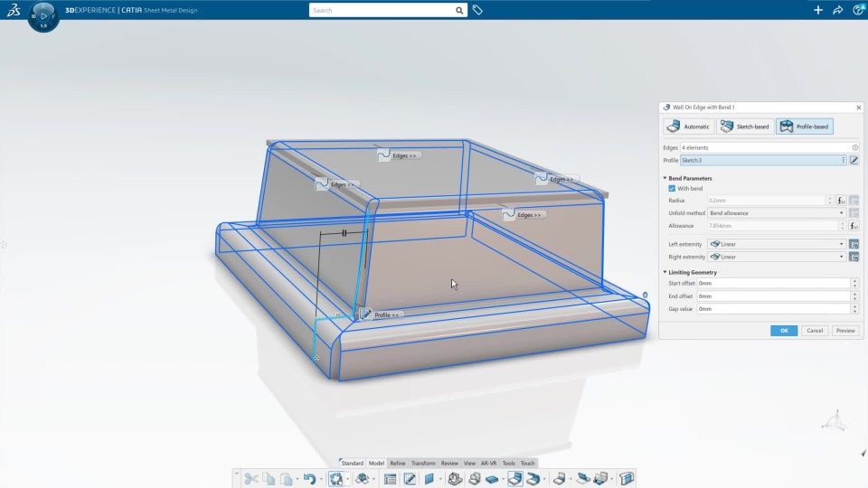Confirm the dialog with OK
Viewport: 868px width, 488px height.
point(784,331)
